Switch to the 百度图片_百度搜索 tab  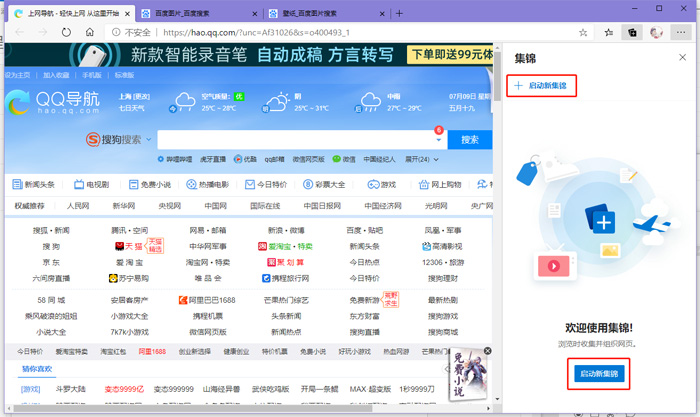(199, 13)
